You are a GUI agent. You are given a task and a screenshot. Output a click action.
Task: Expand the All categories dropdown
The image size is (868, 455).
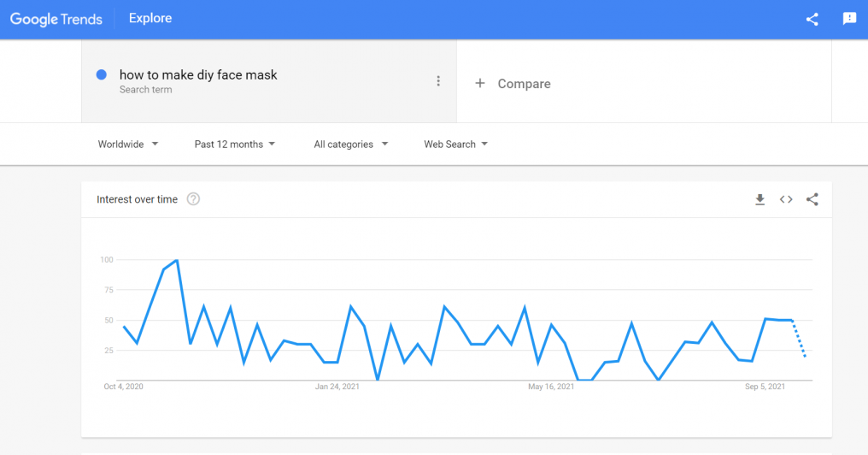[x=351, y=144]
